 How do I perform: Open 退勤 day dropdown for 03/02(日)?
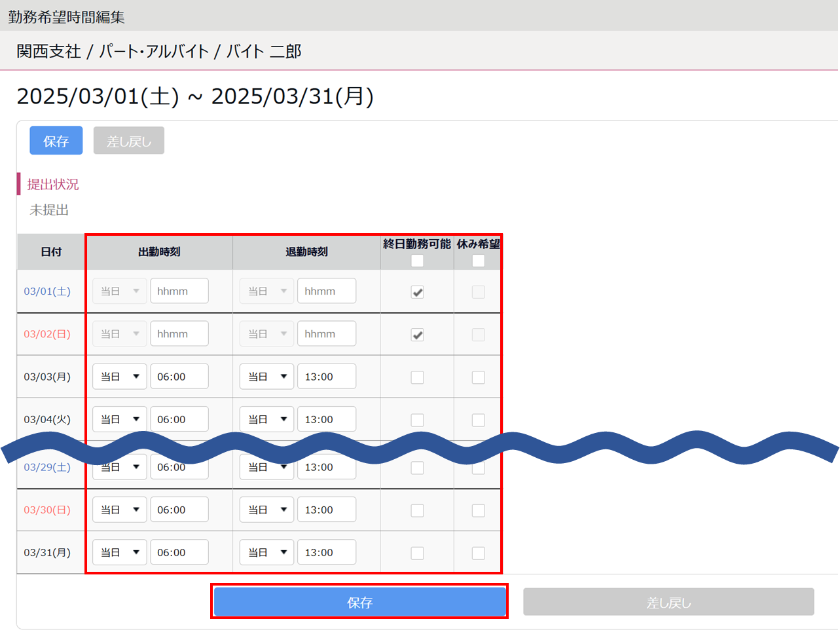[x=267, y=333]
